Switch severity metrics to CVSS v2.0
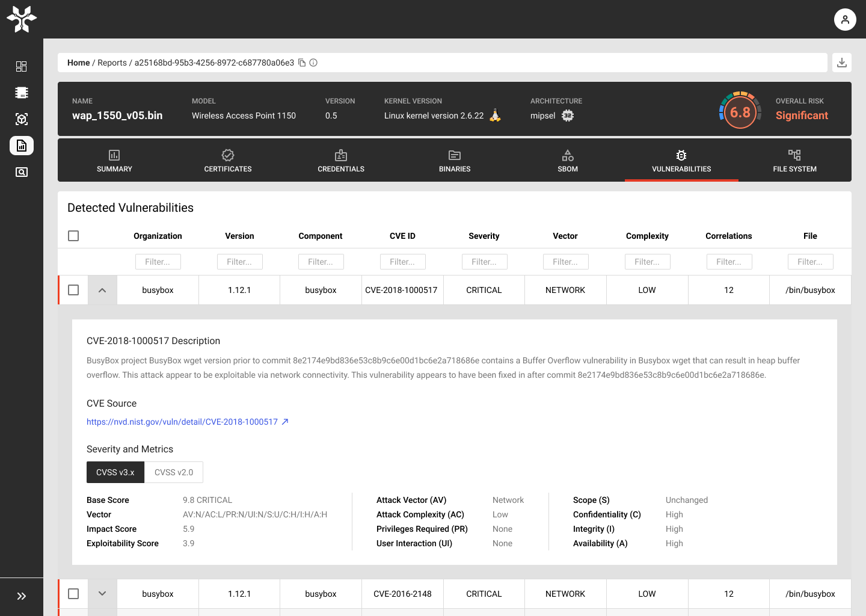This screenshot has width=866, height=616. pyautogui.click(x=174, y=472)
